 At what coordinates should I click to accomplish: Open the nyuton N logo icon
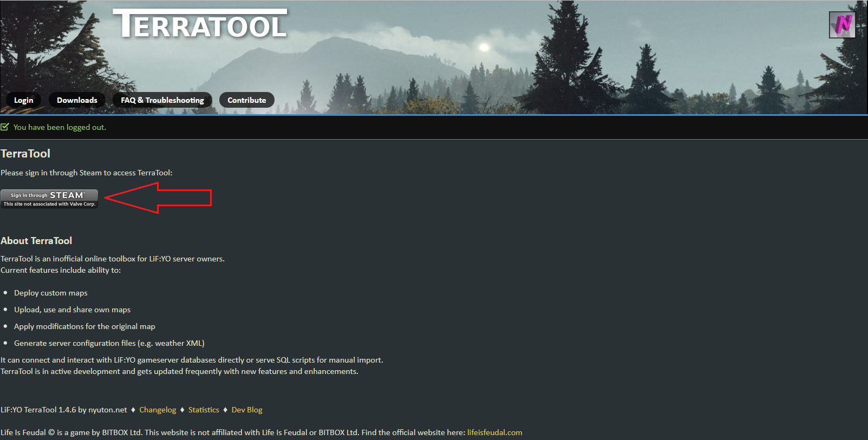[x=842, y=25]
